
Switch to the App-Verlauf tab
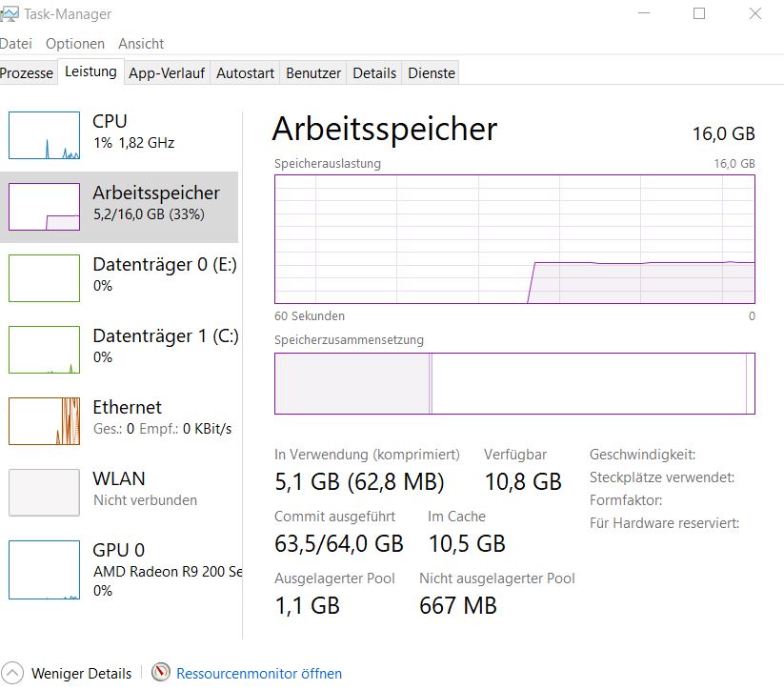167,73
